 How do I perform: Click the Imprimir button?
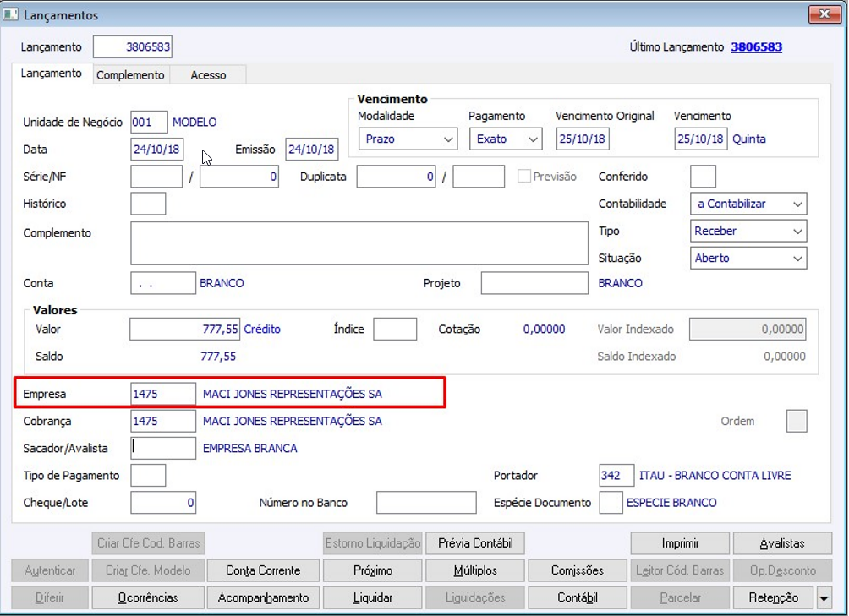[x=680, y=543]
